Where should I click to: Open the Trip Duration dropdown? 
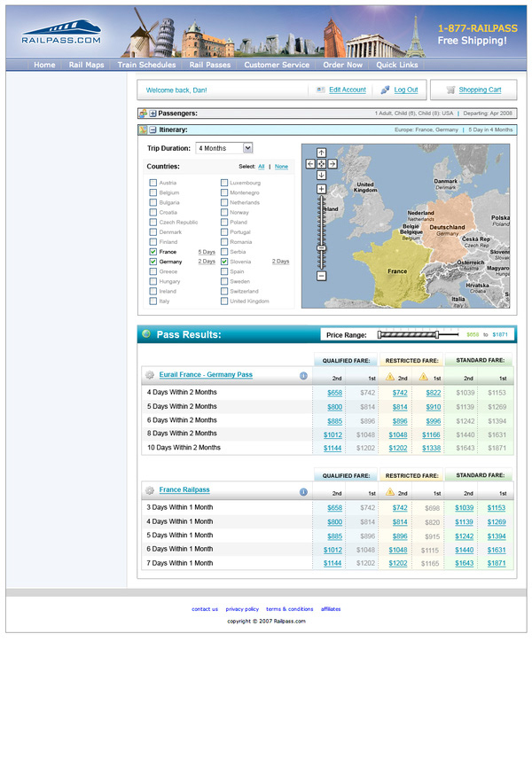(224, 148)
